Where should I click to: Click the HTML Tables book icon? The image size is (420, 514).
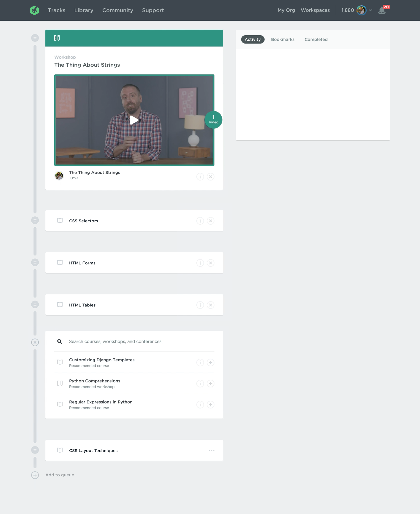(60, 305)
